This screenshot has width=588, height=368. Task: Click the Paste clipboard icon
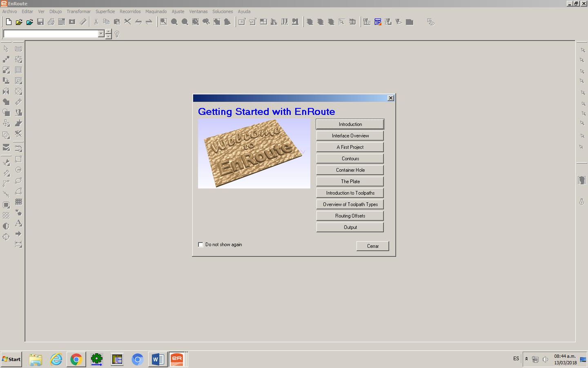click(x=117, y=22)
